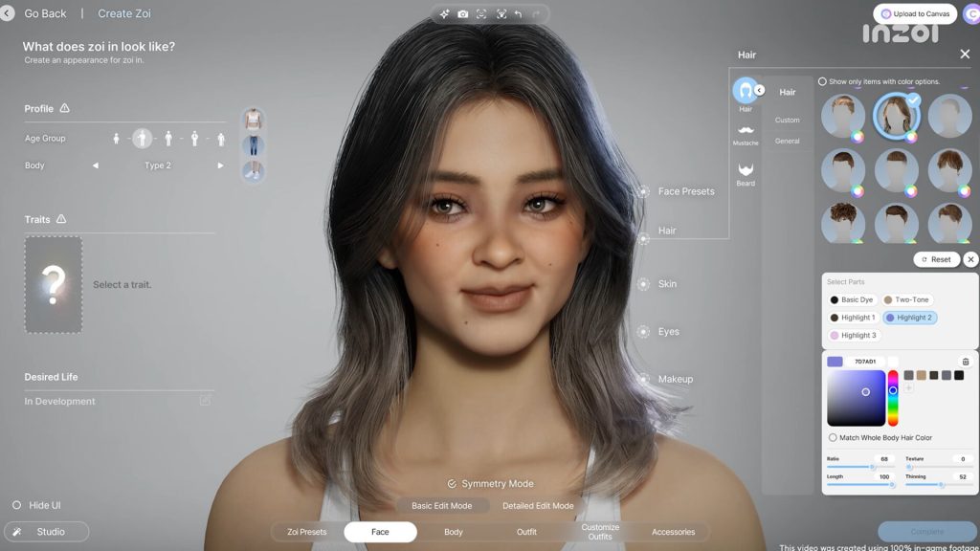
Task: Click the face focus camera icon
Action: [x=481, y=13]
